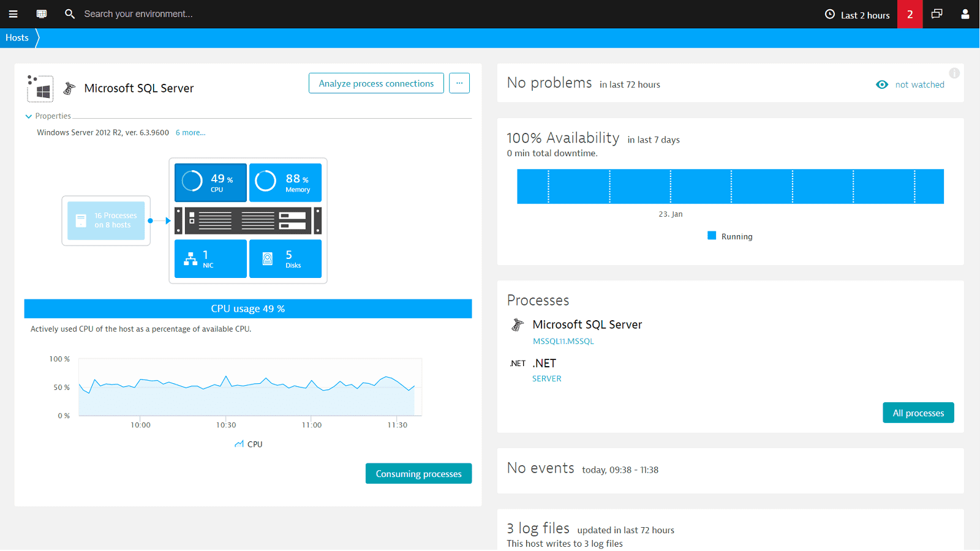The height and width of the screenshot is (551, 980).
Task: Click All processes button
Action: [918, 413]
